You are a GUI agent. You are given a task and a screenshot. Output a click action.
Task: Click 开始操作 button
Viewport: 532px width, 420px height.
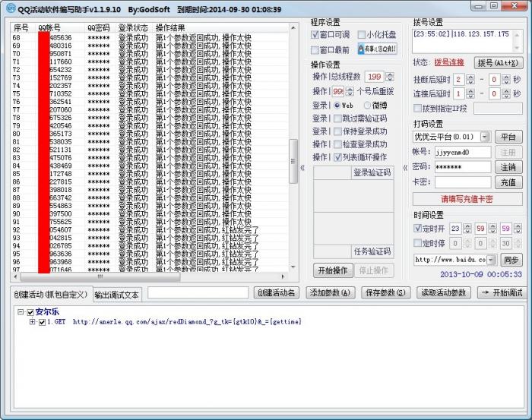click(x=333, y=270)
